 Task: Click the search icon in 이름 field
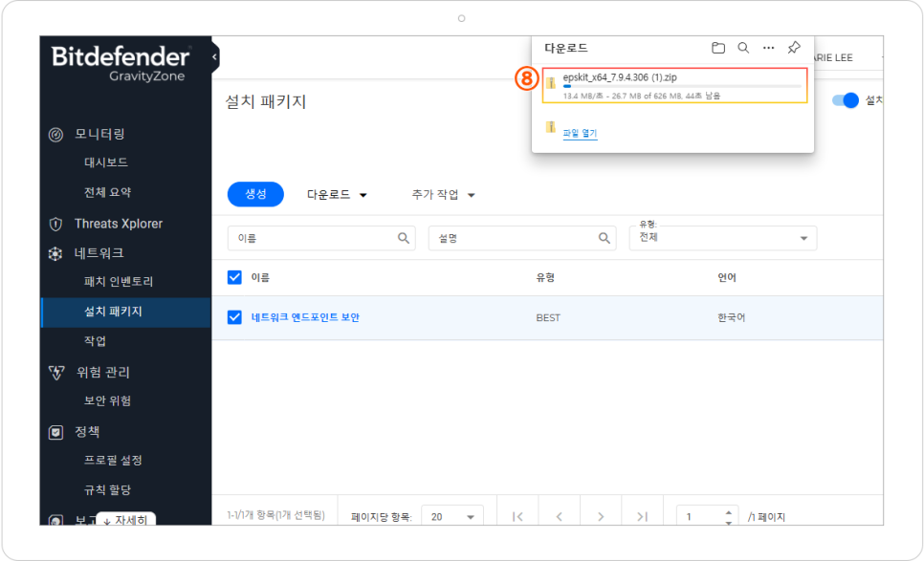point(404,238)
